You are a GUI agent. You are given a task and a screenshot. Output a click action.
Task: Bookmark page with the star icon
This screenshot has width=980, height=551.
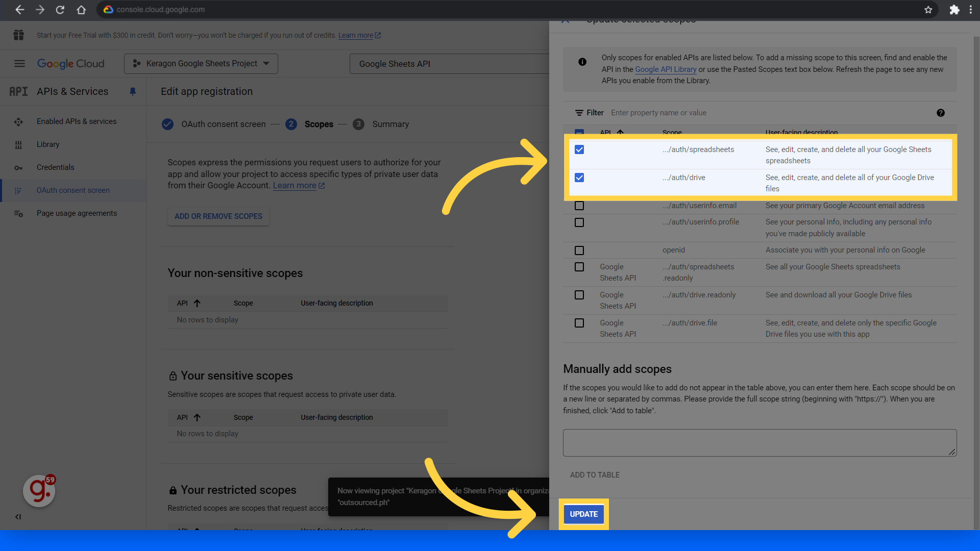pyautogui.click(x=928, y=10)
